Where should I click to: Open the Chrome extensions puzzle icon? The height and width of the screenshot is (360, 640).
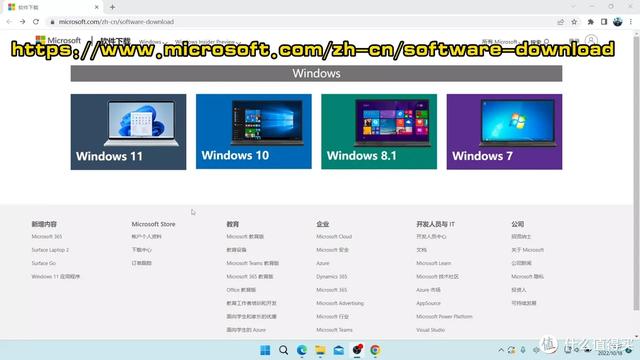pyautogui.click(x=590, y=22)
